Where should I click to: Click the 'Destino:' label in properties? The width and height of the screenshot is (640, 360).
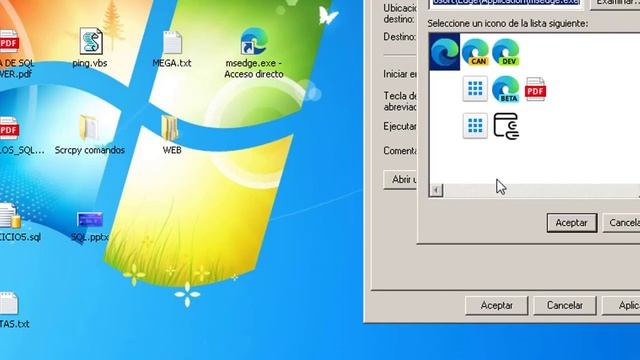click(x=400, y=37)
